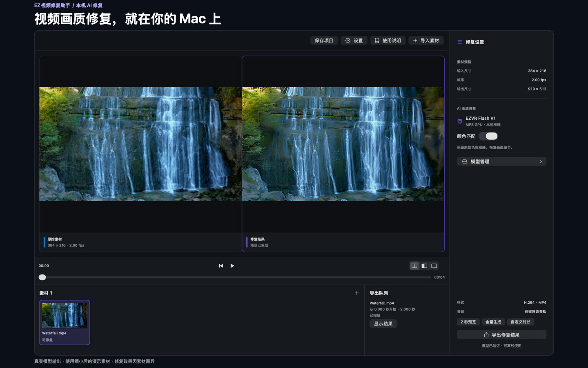Import footage via 导入素材 plus button
588x368 pixels.
[426, 40]
